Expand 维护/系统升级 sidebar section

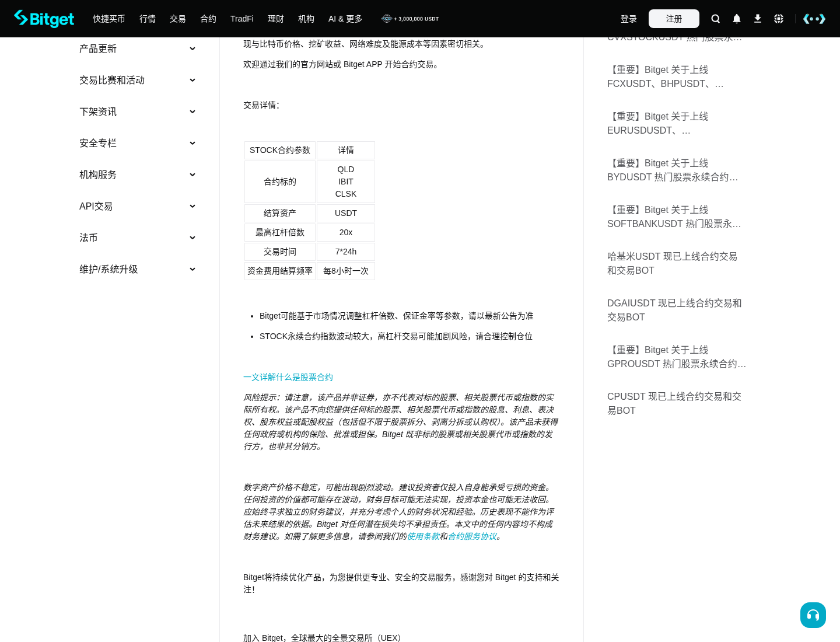coord(138,269)
